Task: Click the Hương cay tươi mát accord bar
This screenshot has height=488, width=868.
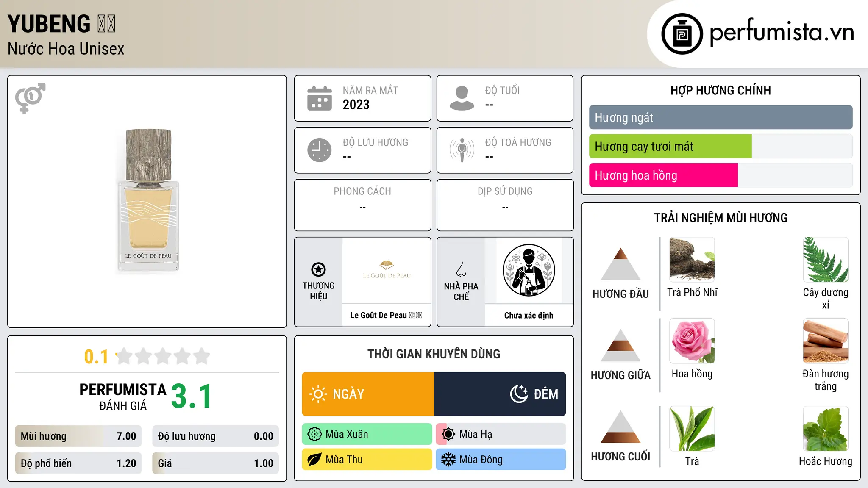Action: coord(721,147)
